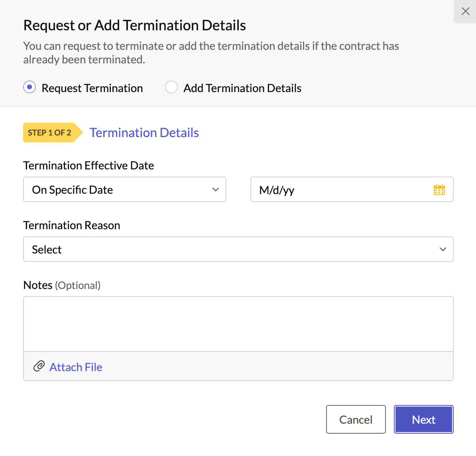Click the Termination Effective Date label
476x456 pixels.
(x=89, y=165)
